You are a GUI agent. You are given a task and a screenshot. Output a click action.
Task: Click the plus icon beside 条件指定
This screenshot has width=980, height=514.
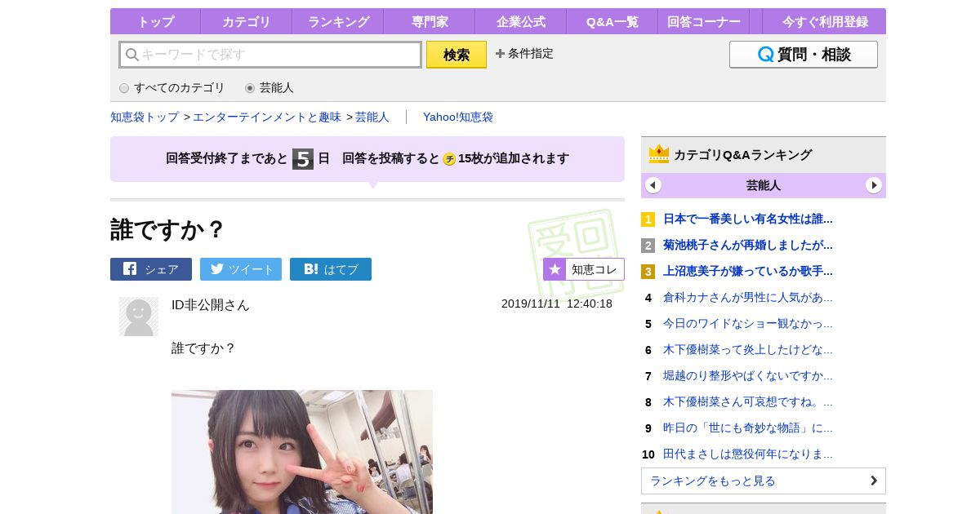coord(500,54)
